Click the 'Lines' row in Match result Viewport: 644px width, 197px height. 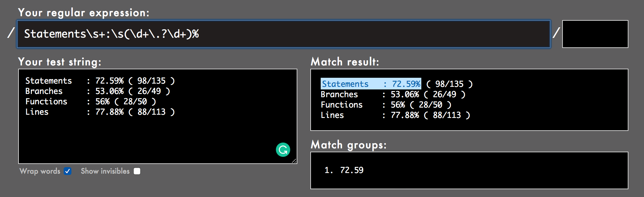pos(395,115)
